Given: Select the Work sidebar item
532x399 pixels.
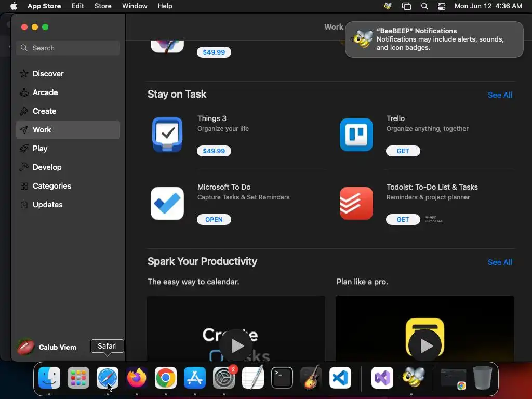Looking at the screenshot, I should (68, 129).
